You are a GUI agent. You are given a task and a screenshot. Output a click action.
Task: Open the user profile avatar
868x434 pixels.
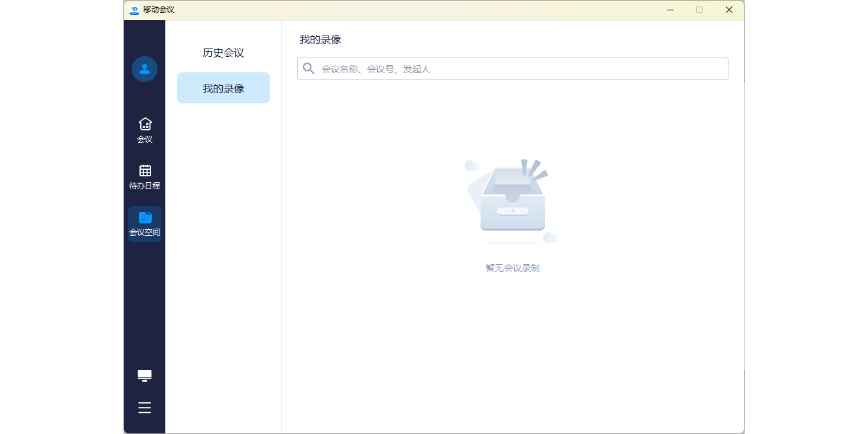point(145,69)
